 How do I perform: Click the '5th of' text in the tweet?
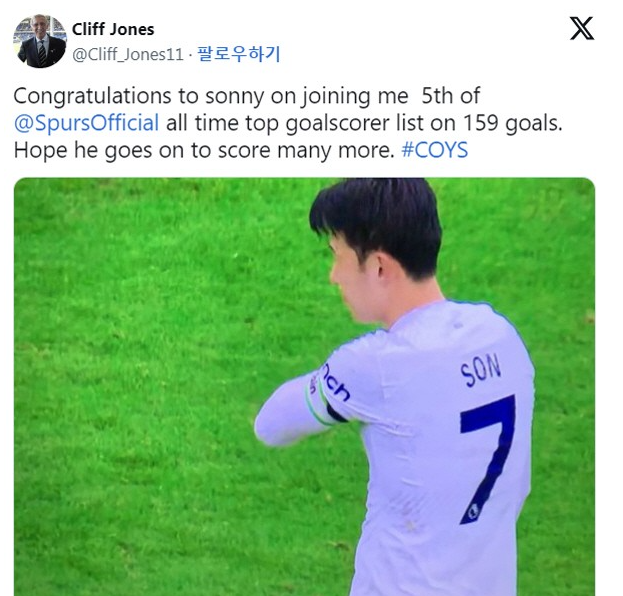tap(451, 96)
